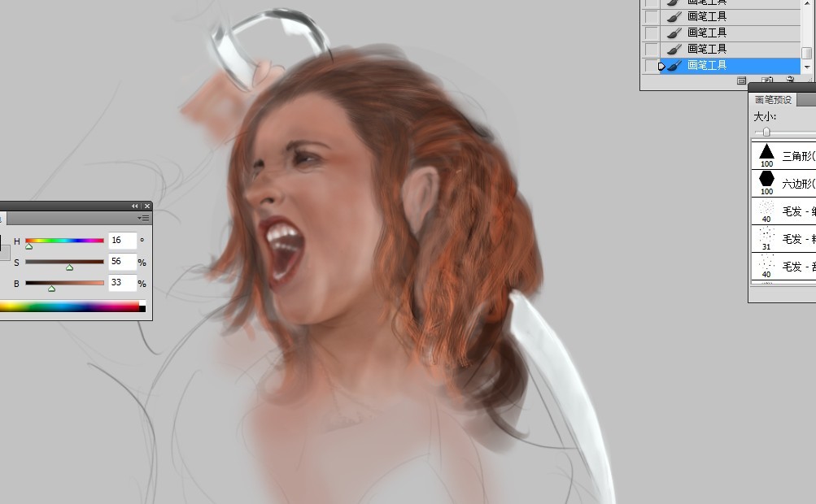Click the brush size (大小) slider handle
Image resolution: width=816 pixels, height=504 pixels.
click(766, 133)
